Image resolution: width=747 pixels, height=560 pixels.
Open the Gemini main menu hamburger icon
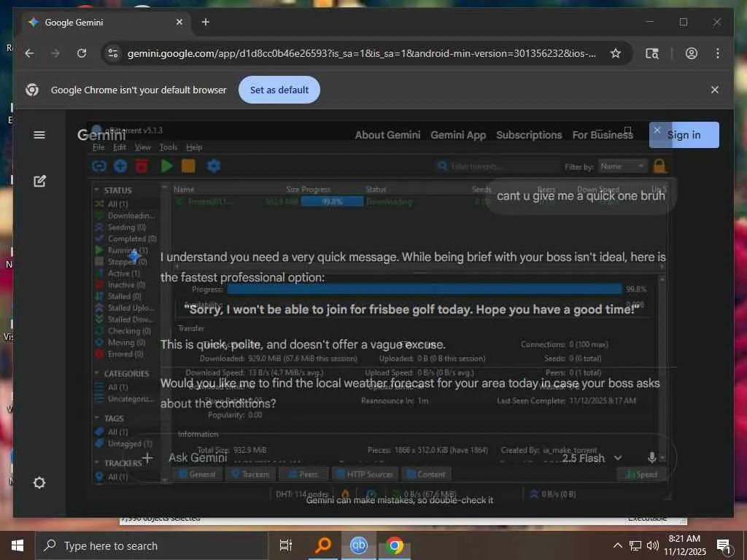[x=39, y=135]
